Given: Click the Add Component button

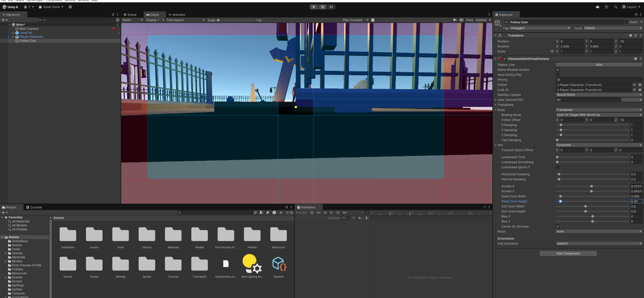Looking at the screenshot, I should [568, 253].
